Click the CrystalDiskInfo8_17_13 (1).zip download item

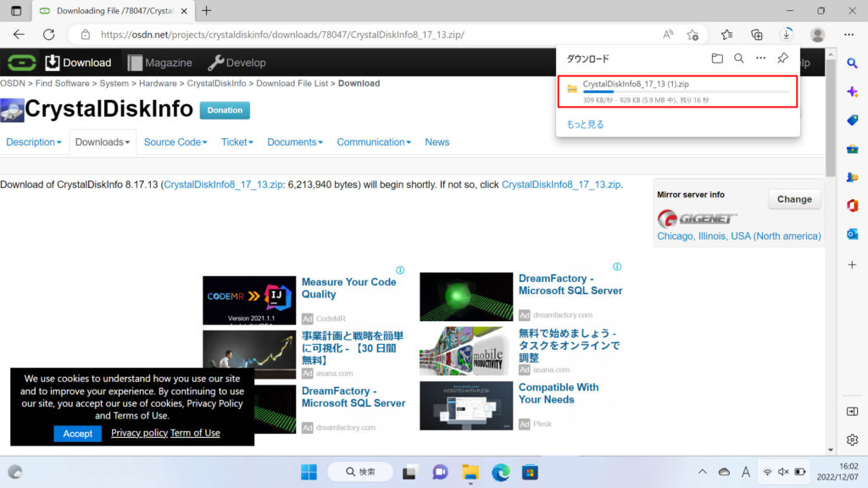[x=677, y=91]
